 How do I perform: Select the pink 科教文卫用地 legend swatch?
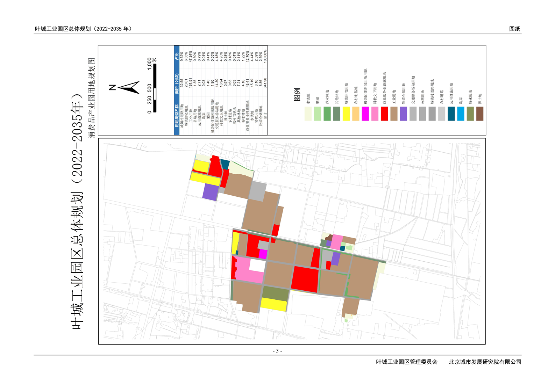coord(375,114)
